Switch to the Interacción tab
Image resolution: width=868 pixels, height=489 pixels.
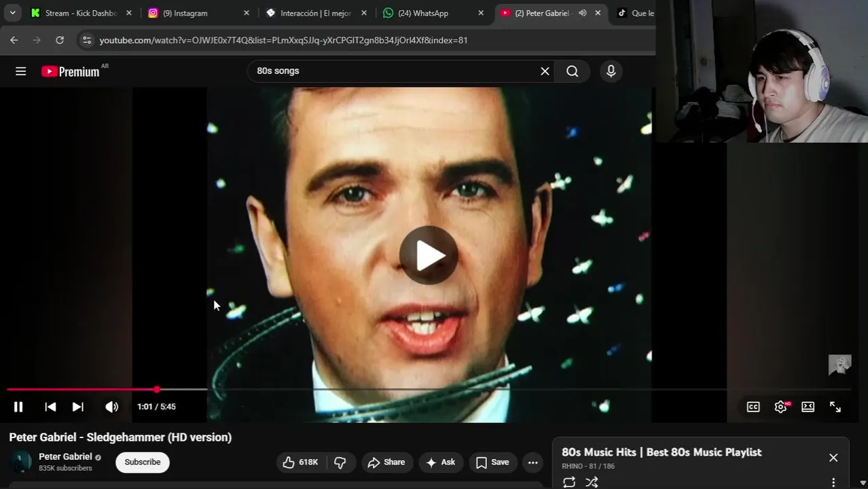click(x=309, y=13)
